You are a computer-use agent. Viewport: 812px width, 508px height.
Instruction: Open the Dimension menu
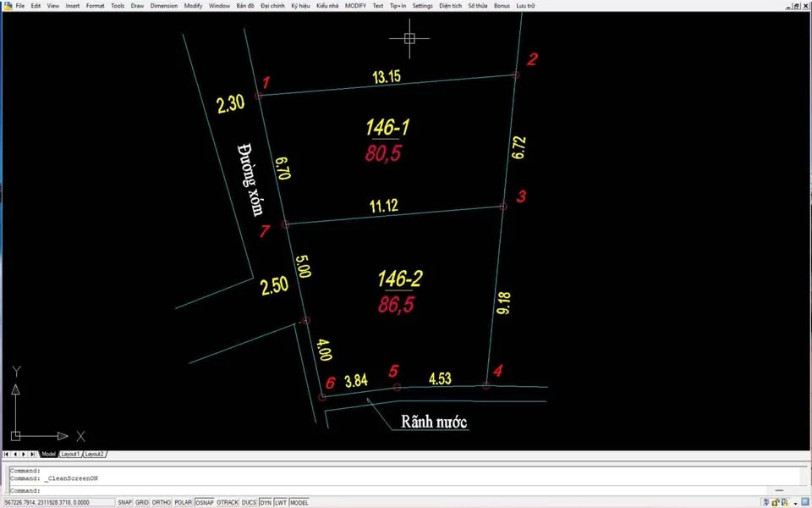(164, 5)
